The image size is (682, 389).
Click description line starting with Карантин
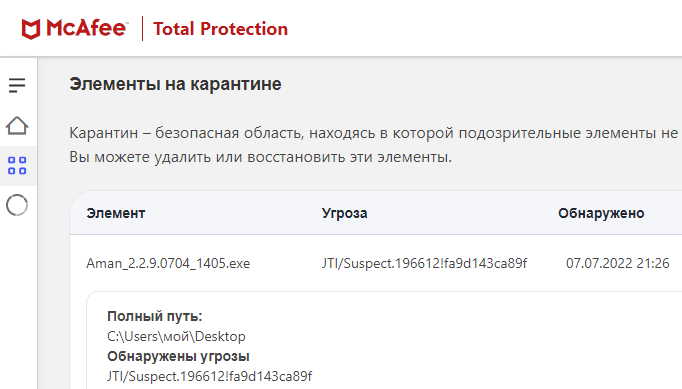375,133
